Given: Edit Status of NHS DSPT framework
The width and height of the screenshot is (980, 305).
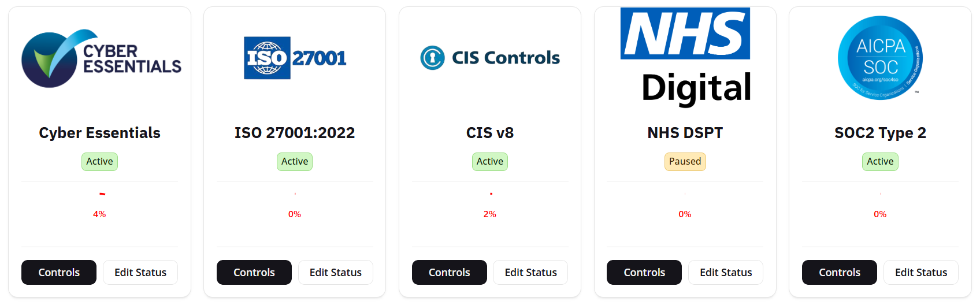Looking at the screenshot, I should 726,273.
